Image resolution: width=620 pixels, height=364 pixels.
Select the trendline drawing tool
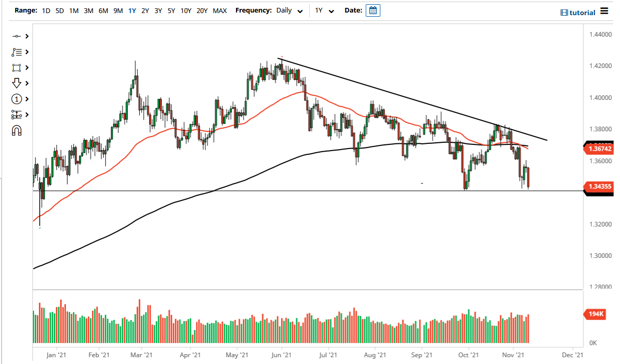coord(16,52)
